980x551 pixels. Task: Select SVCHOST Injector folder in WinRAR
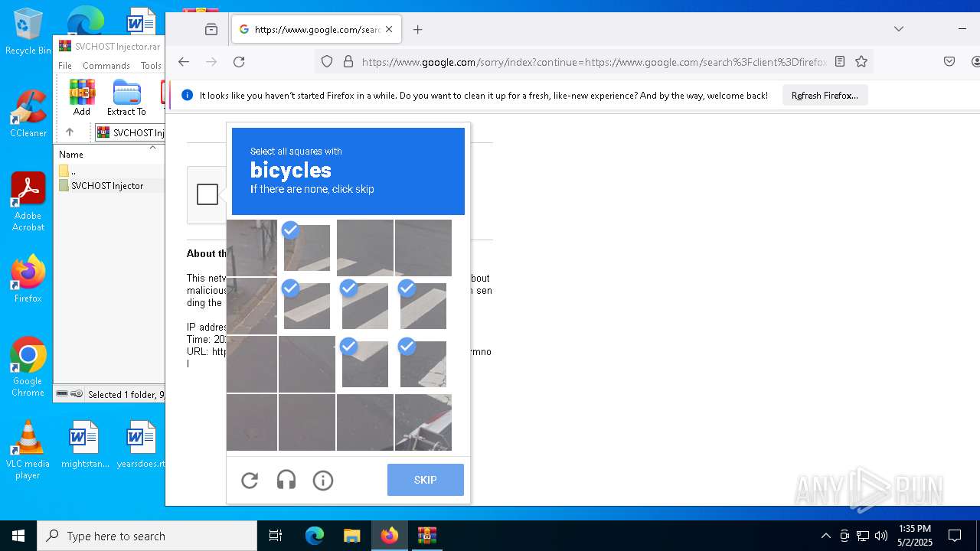tap(107, 186)
